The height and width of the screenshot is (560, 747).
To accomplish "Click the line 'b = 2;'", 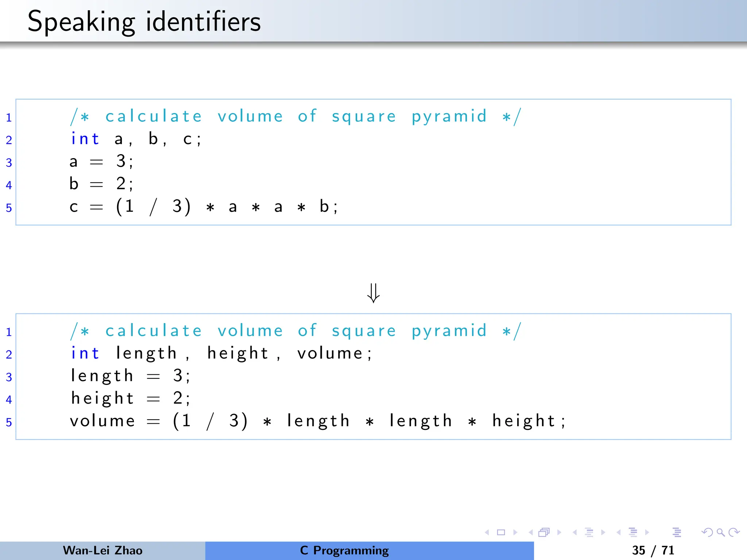I will click(101, 184).
